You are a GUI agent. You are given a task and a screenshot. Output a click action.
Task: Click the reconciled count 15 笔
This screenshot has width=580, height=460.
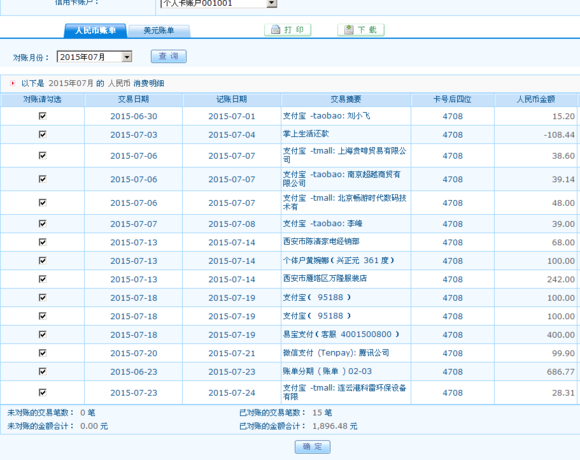click(322, 412)
